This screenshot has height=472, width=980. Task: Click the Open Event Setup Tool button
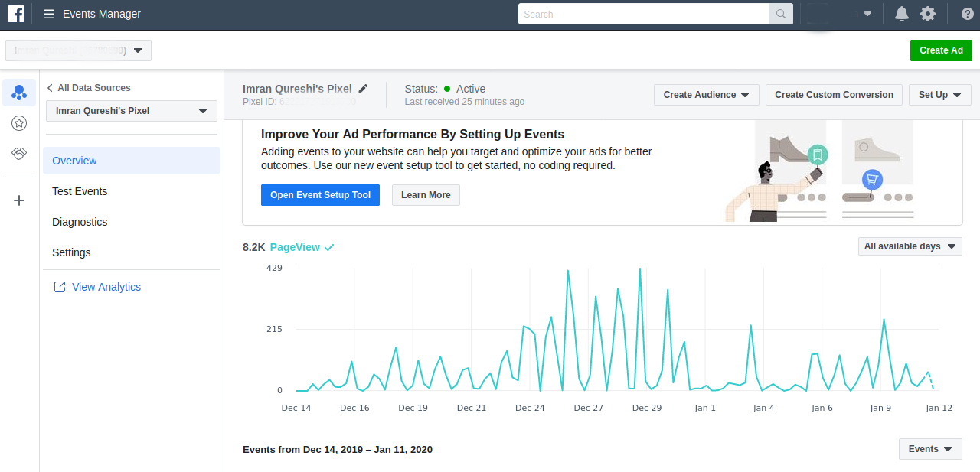point(320,195)
